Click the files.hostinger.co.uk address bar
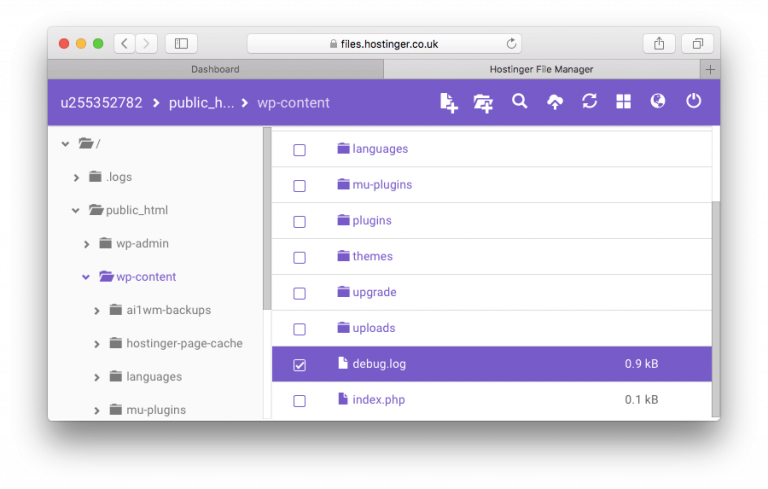The image size is (768, 489). (384, 44)
